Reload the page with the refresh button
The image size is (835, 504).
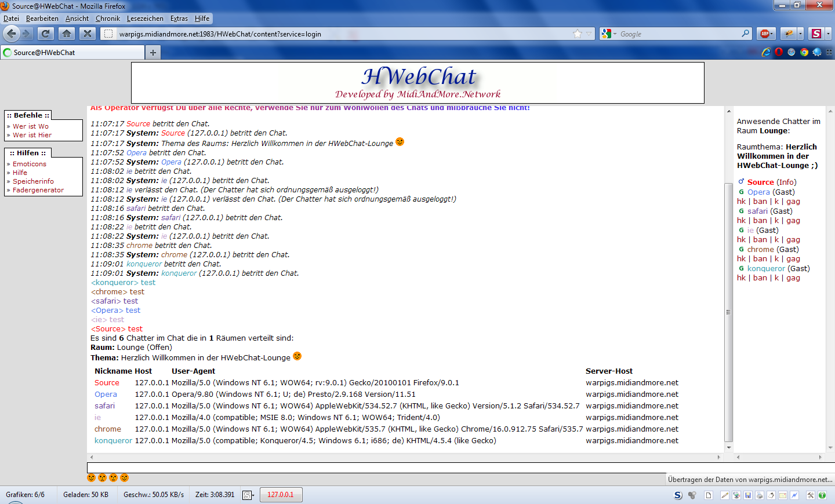click(x=46, y=34)
